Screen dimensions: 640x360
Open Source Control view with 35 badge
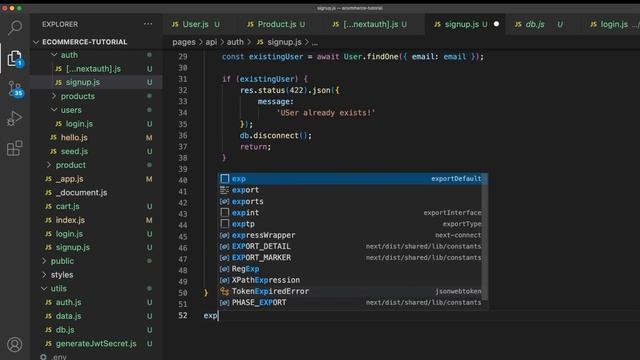pyautogui.click(x=16, y=89)
